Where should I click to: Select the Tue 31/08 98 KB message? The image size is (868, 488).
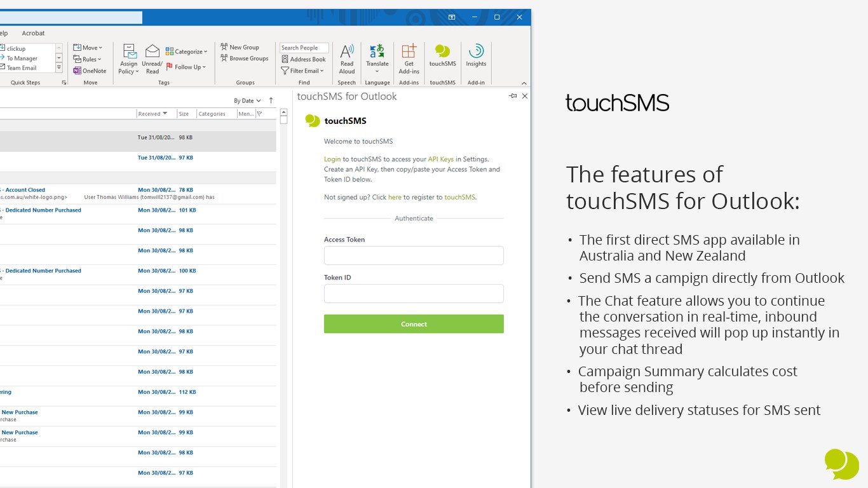(x=138, y=141)
